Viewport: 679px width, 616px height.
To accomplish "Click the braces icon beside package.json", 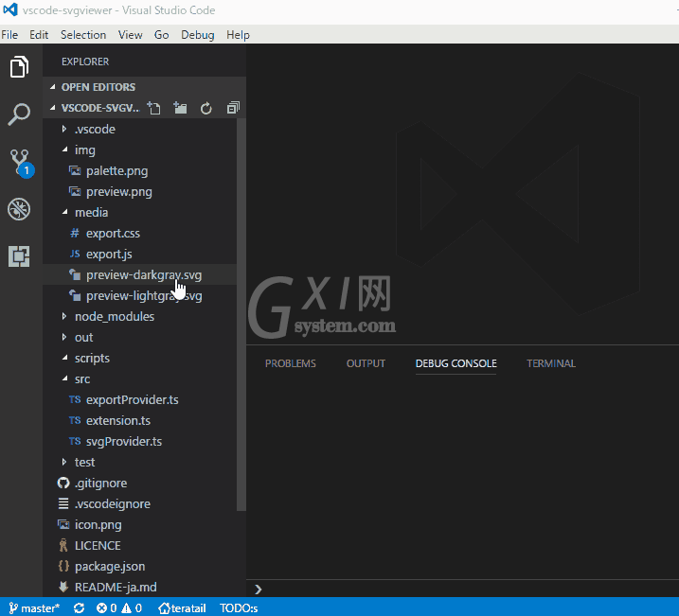I will [63, 566].
